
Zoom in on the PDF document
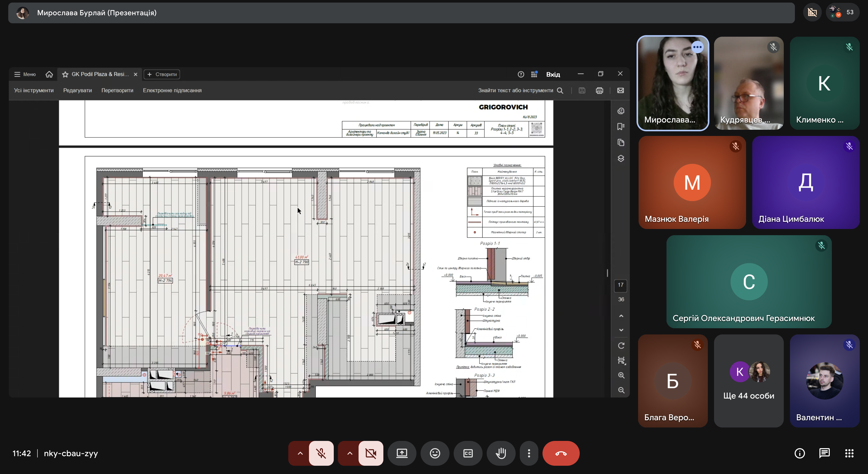pyautogui.click(x=621, y=375)
